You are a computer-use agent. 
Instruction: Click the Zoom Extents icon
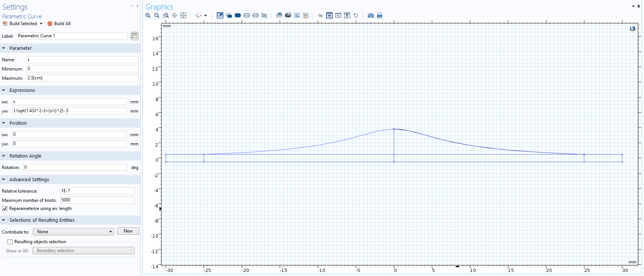tap(183, 15)
